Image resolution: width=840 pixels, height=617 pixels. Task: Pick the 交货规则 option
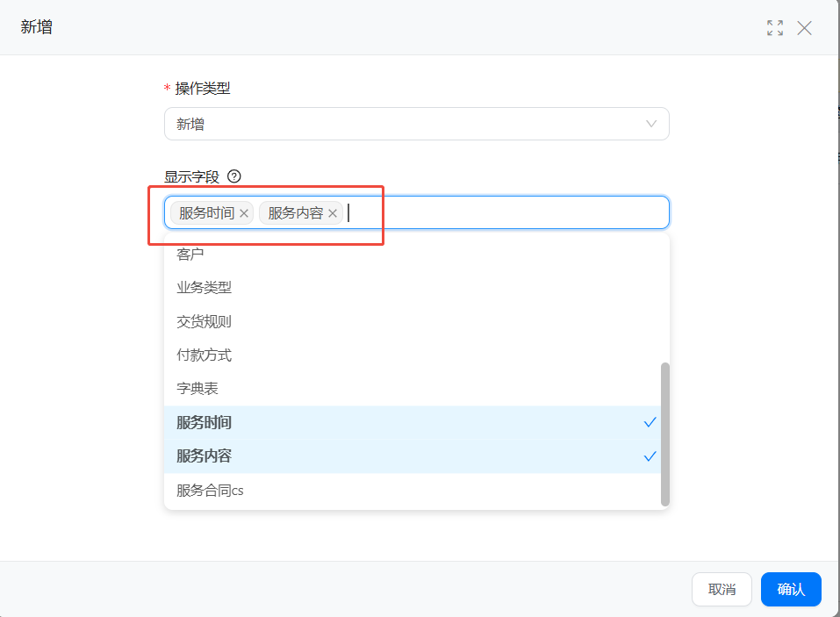pyautogui.click(x=413, y=321)
